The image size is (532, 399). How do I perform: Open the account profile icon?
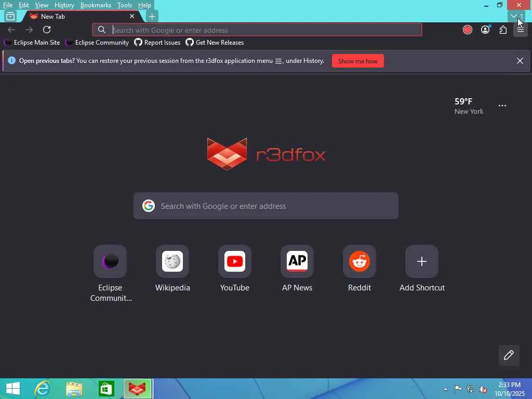pos(486,30)
